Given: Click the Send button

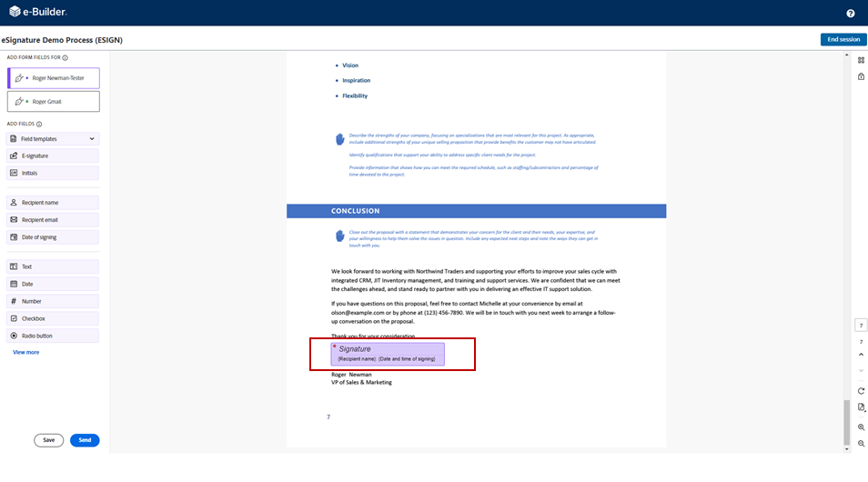Looking at the screenshot, I should pos(85,440).
